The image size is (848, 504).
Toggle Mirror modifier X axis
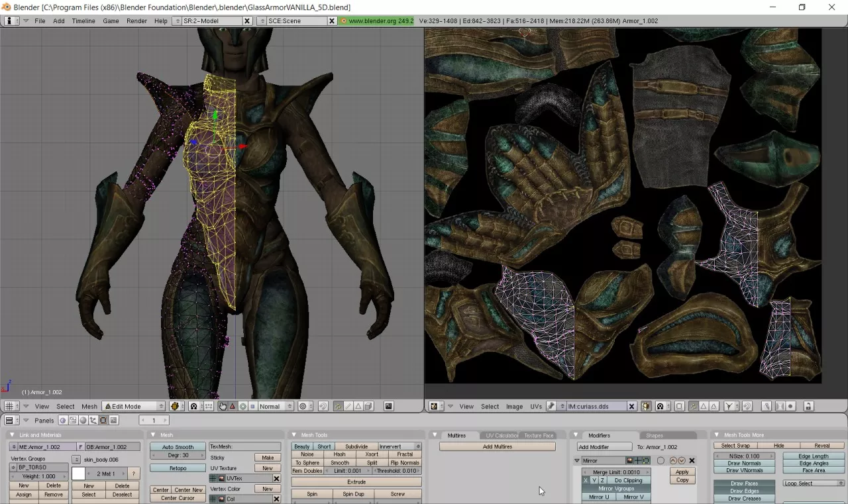click(586, 480)
